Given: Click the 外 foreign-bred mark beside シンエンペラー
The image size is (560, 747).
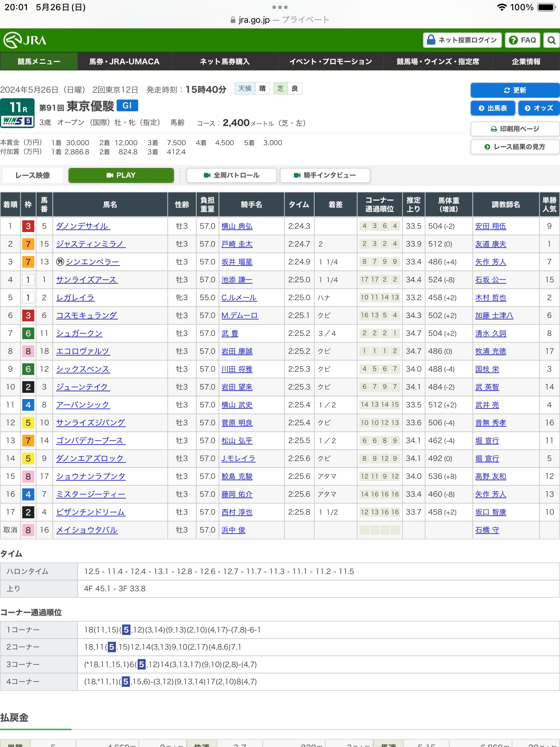Looking at the screenshot, I should click(x=60, y=262).
